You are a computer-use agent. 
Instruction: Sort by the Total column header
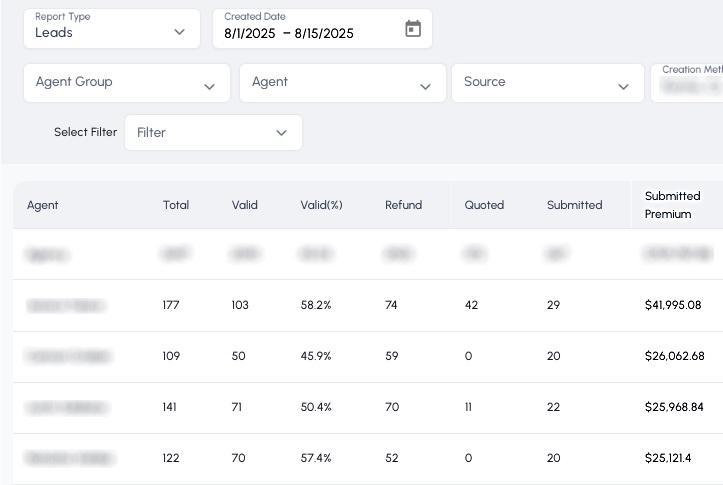tap(176, 205)
